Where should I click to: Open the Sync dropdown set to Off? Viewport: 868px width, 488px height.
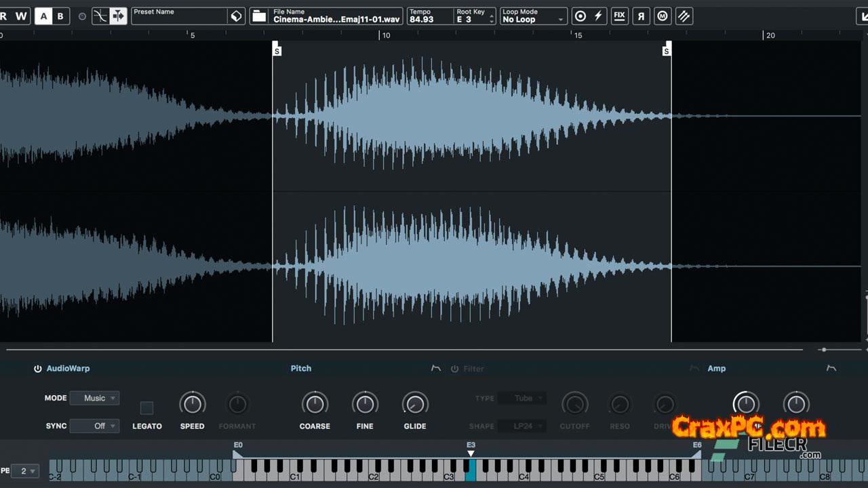[95, 426]
